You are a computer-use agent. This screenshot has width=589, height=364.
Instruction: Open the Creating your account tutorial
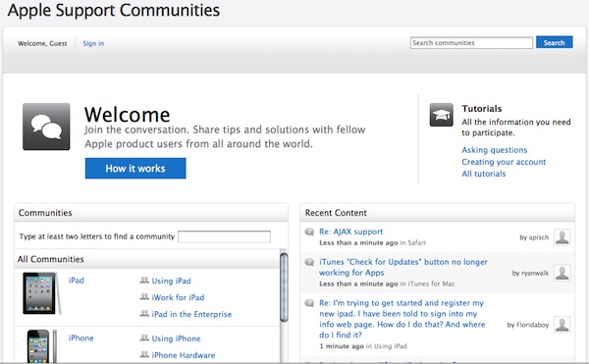point(504,162)
